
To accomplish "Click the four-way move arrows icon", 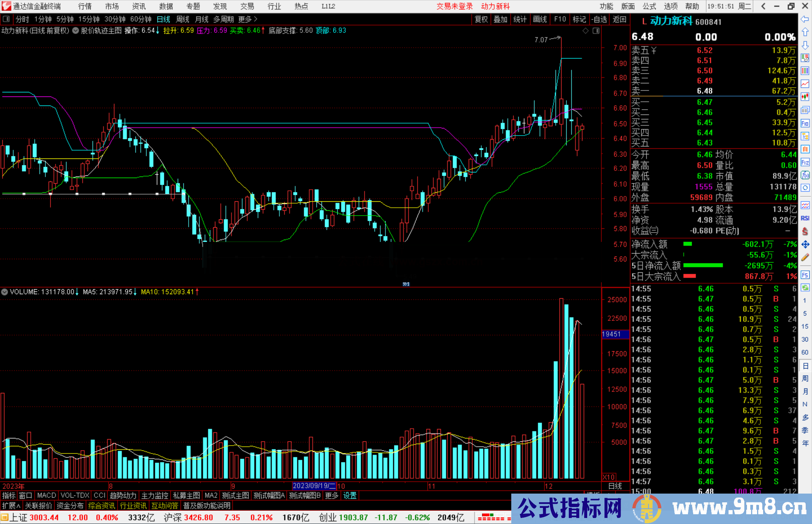I will click(x=805, y=245).
